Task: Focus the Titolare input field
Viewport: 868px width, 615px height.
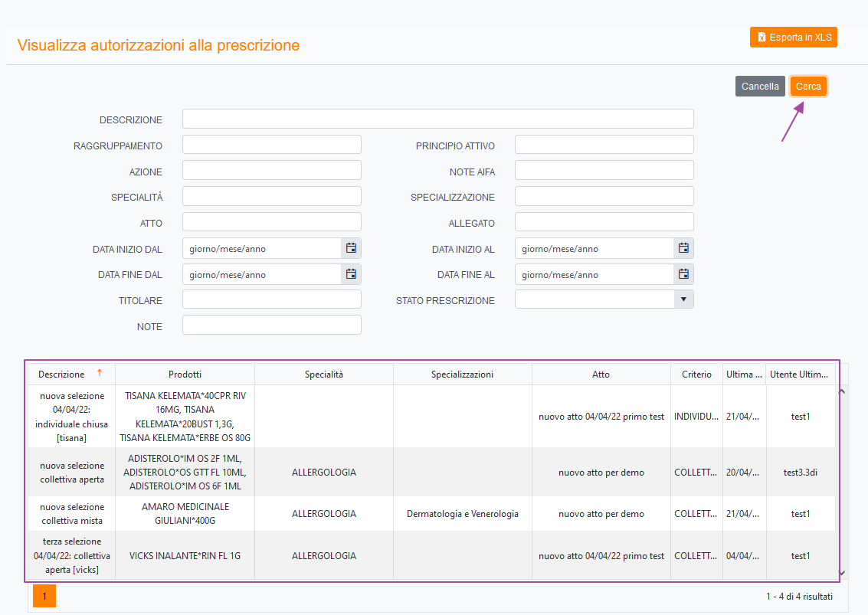Action: [271, 299]
